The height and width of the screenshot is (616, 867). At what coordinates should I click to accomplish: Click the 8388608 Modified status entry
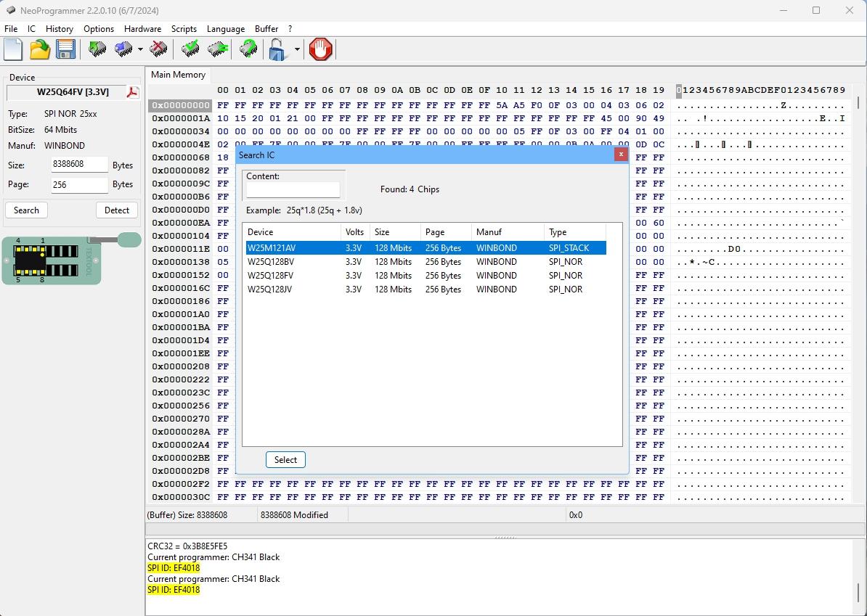[x=294, y=515]
